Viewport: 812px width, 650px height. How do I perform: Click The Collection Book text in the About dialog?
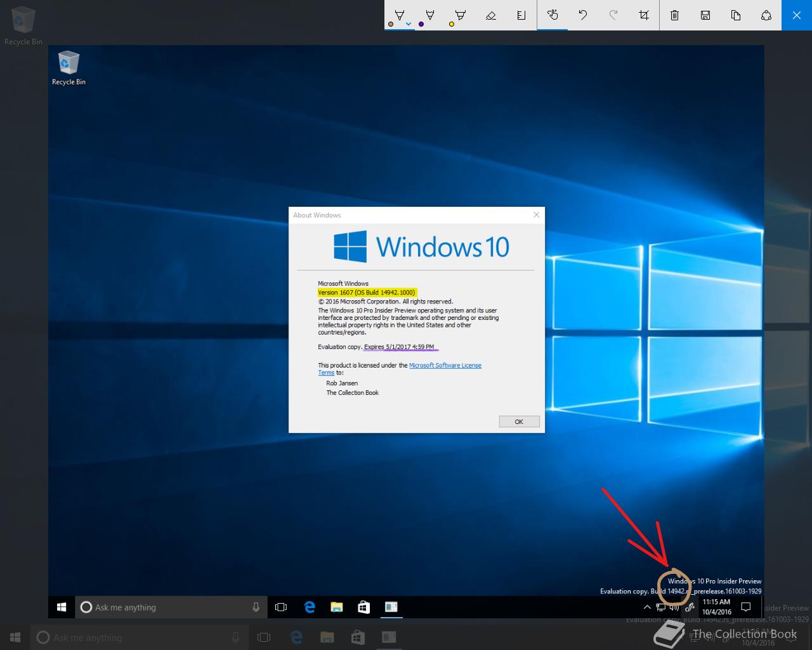pos(352,393)
